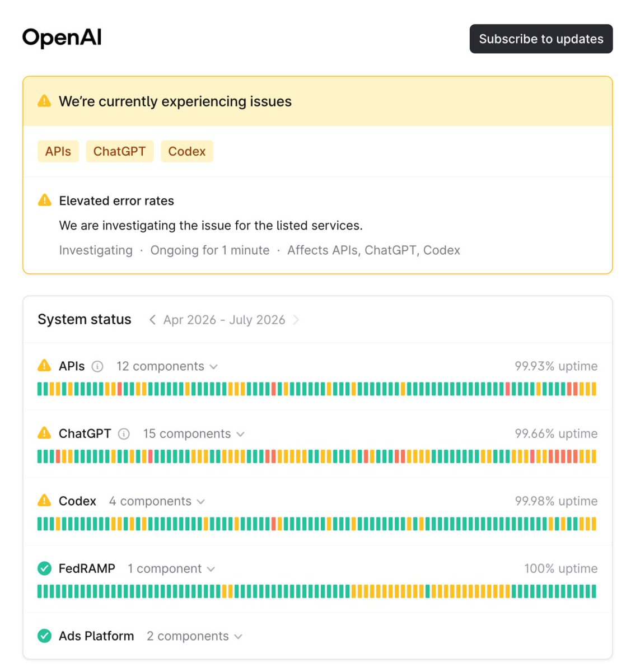This screenshot has height=672, width=631.
Task: Go to the previous date range
Action: click(152, 320)
